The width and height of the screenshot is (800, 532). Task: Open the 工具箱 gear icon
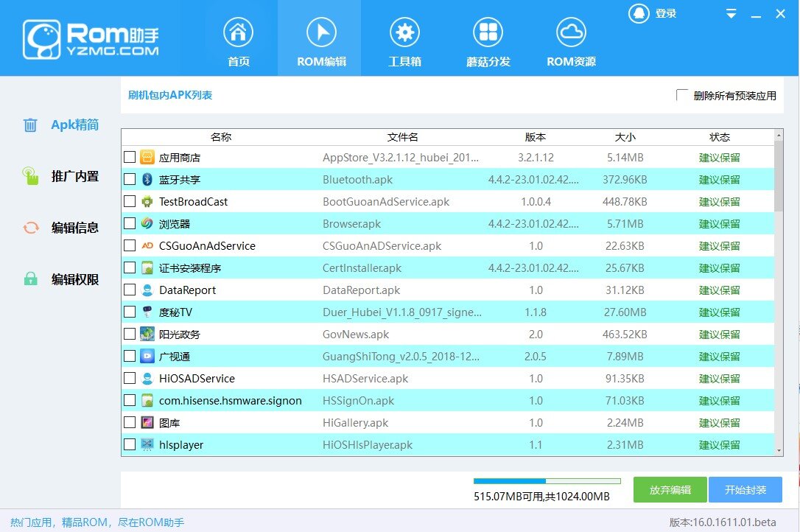(x=404, y=32)
